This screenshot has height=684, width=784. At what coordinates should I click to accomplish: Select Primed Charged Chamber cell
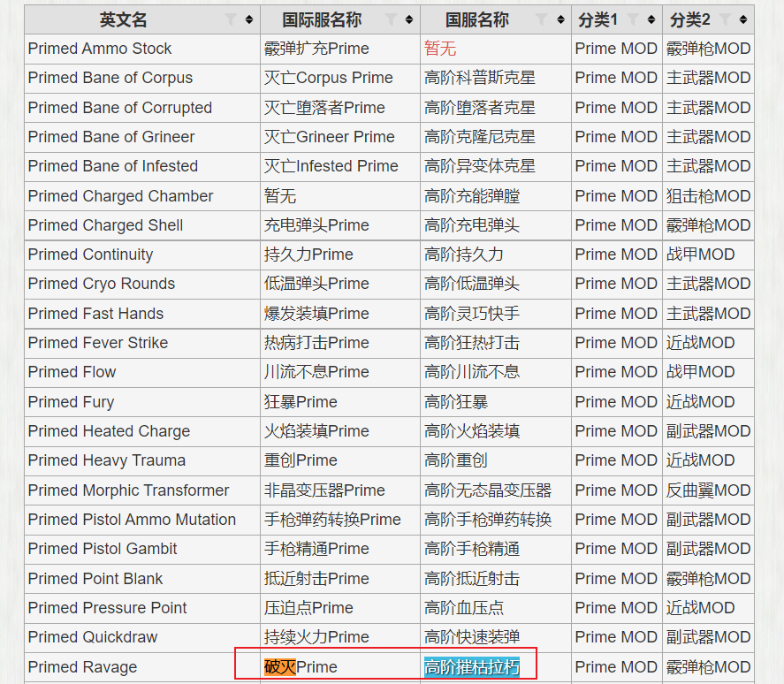coord(142,196)
